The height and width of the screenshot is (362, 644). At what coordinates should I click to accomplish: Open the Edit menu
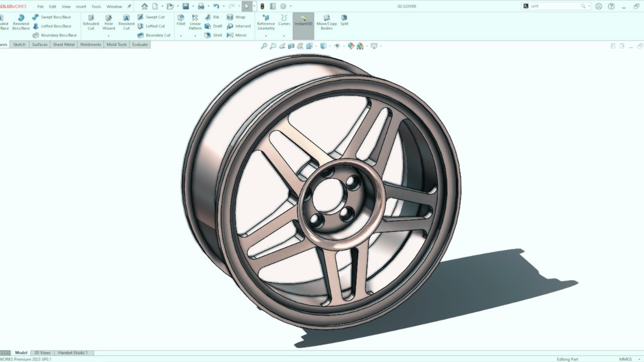point(52,7)
